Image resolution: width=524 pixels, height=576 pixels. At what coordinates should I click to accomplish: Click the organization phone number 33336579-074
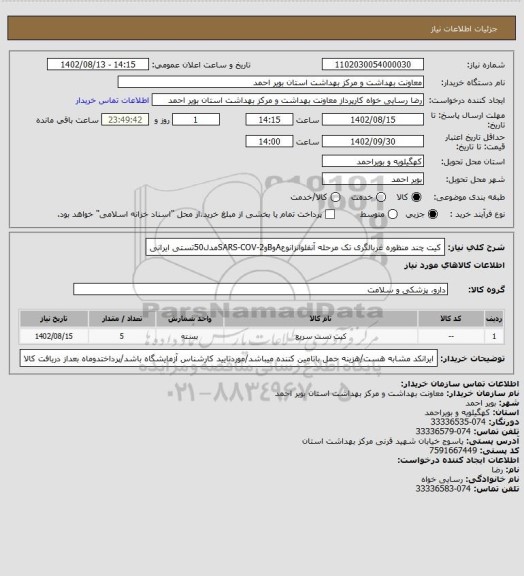pos(443,431)
